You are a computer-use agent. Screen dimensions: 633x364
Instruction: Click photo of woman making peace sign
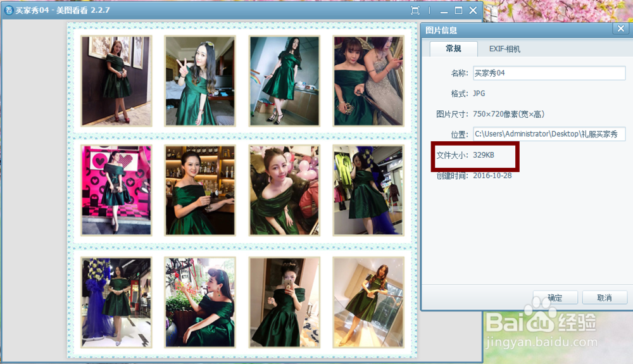200,80
